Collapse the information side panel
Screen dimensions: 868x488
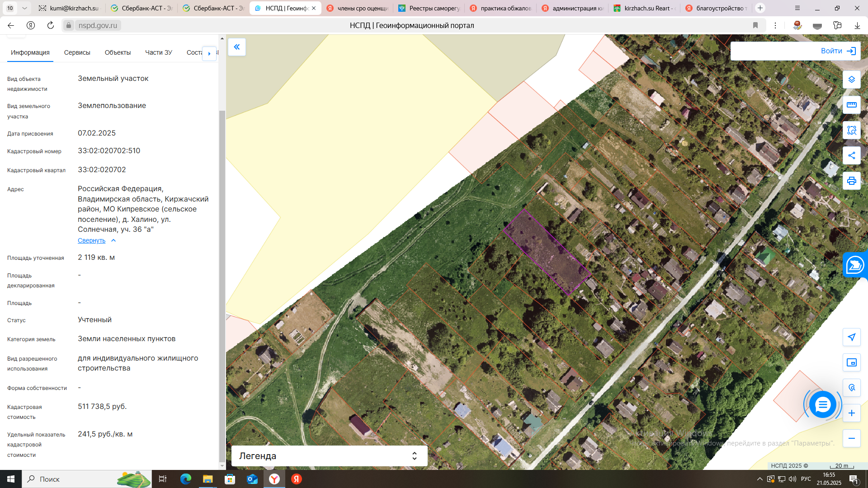(236, 47)
